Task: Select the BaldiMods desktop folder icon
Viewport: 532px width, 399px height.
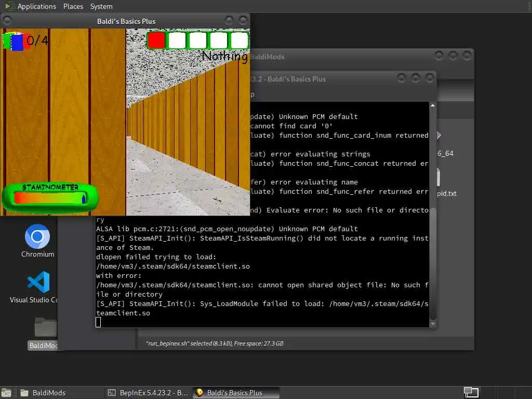Action: coord(44,333)
